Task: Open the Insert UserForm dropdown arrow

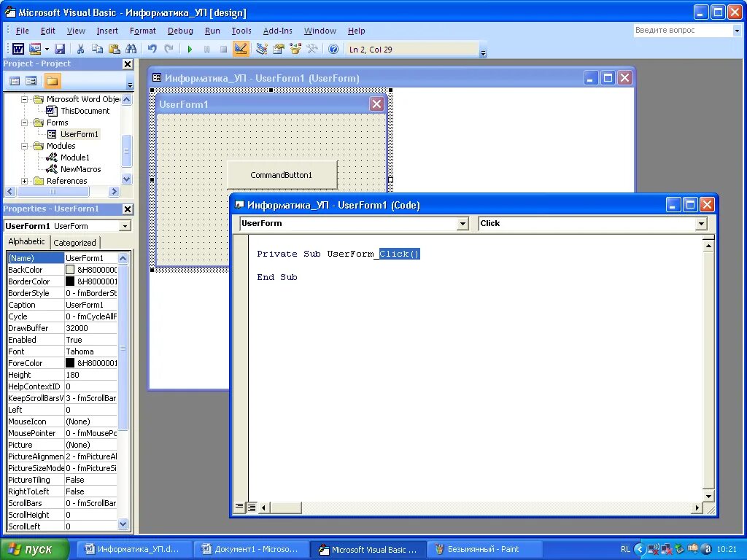Action: (47, 49)
